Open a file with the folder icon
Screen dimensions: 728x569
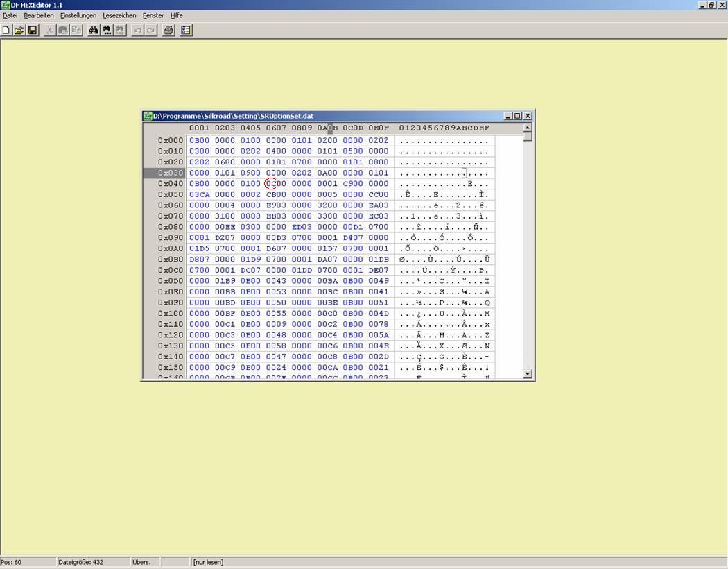pos(19,31)
